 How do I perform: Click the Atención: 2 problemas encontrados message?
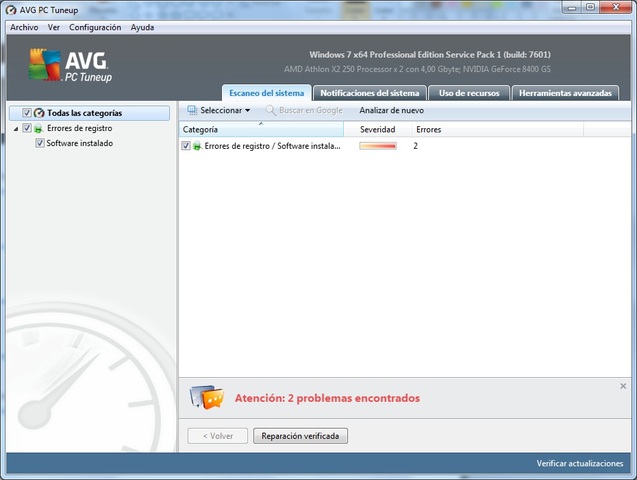327,398
